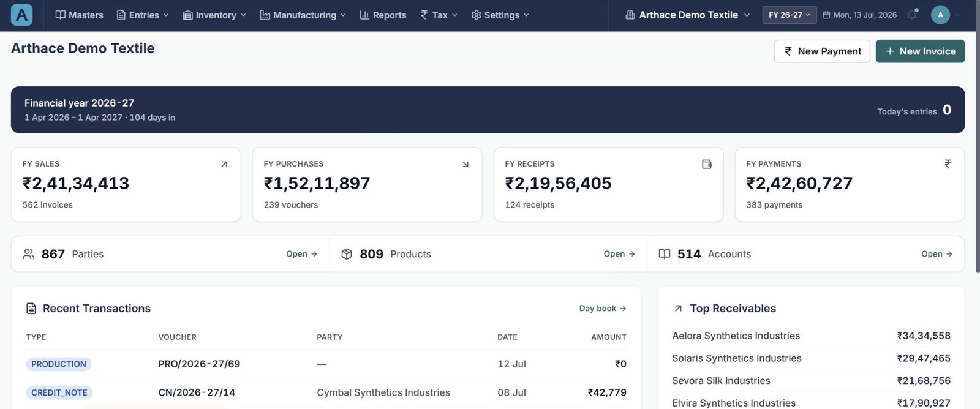Open the user avatar A menu

pos(940,15)
